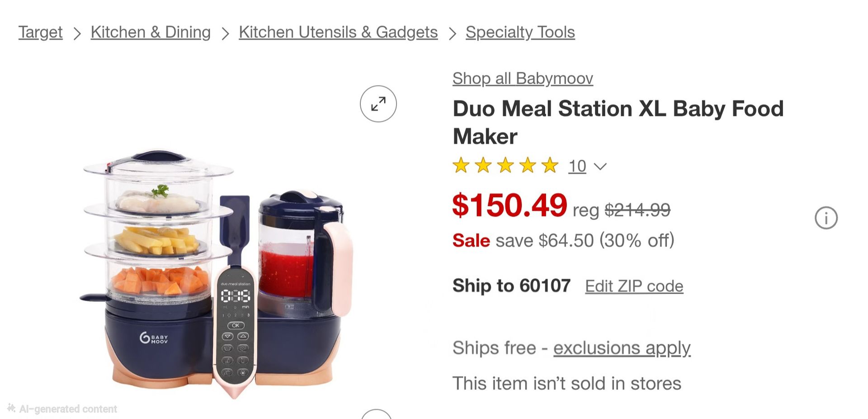Screen dimensions: 868x419
Task: Click the $150.49 sale price
Action: click(509, 205)
